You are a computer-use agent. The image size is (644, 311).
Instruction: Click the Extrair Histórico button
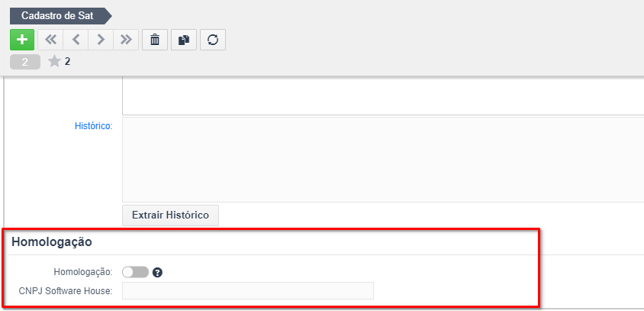[170, 215]
